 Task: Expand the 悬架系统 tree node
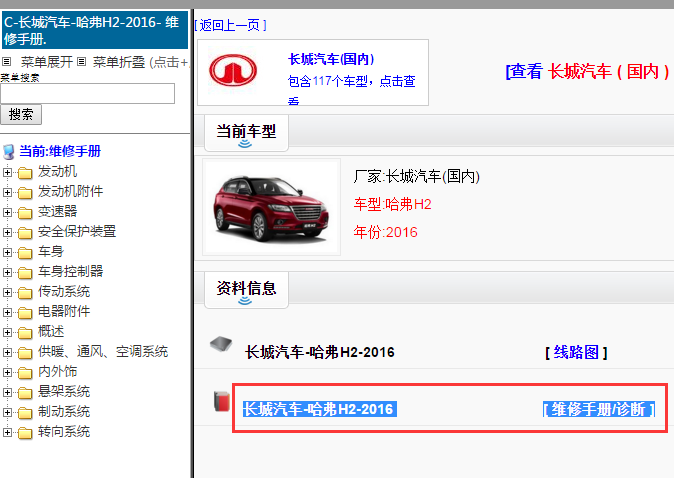[7, 392]
